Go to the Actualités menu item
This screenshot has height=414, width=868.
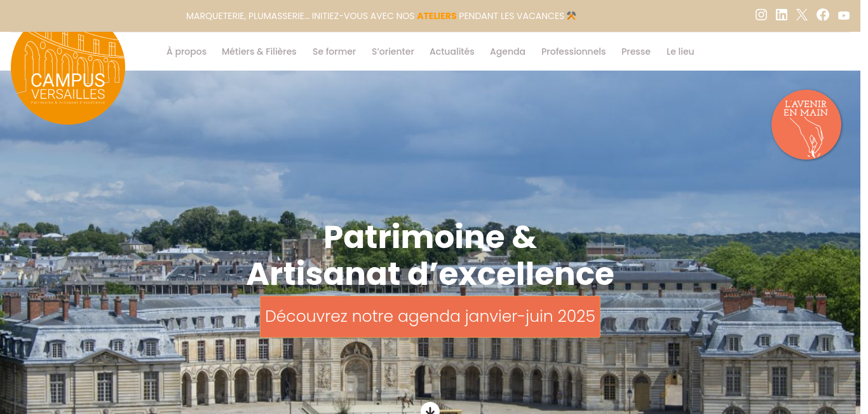click(x=452, y=52)
